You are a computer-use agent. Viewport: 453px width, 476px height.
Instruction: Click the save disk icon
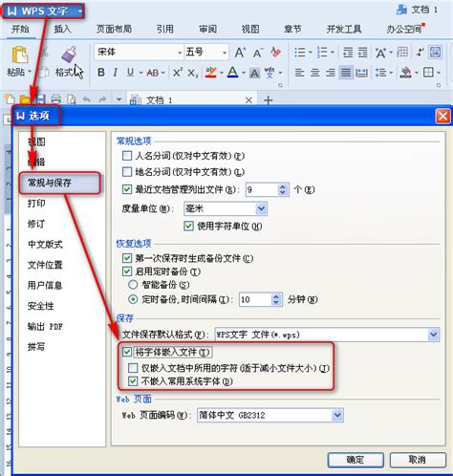click(41, 99)
